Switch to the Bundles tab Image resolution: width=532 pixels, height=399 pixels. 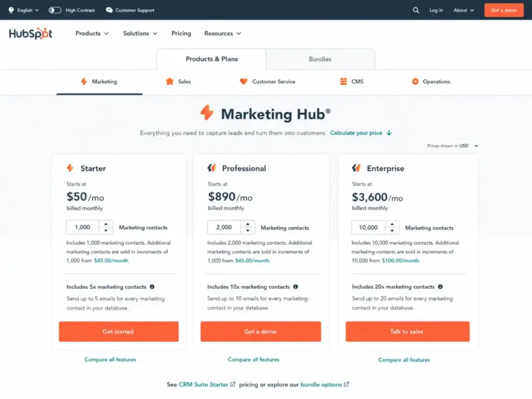tap(320, 59)
